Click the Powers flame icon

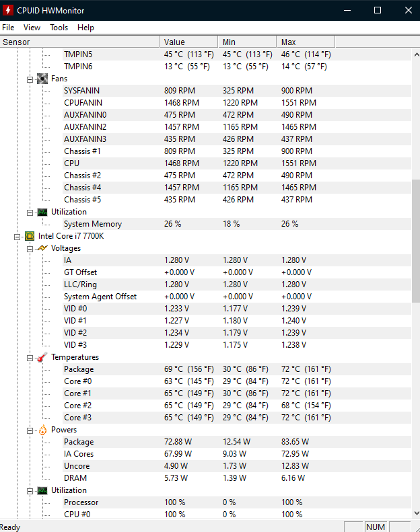(x=42, y=430)
